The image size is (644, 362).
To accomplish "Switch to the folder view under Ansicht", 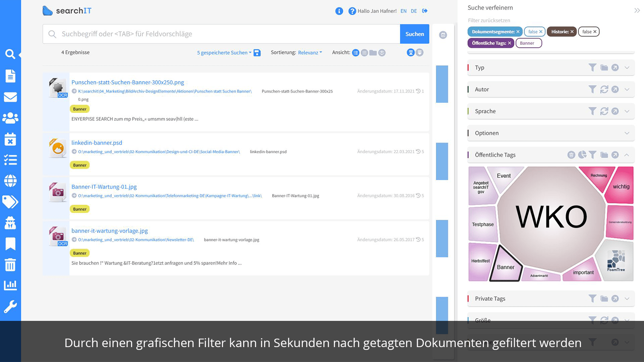I will click(373, 52).
